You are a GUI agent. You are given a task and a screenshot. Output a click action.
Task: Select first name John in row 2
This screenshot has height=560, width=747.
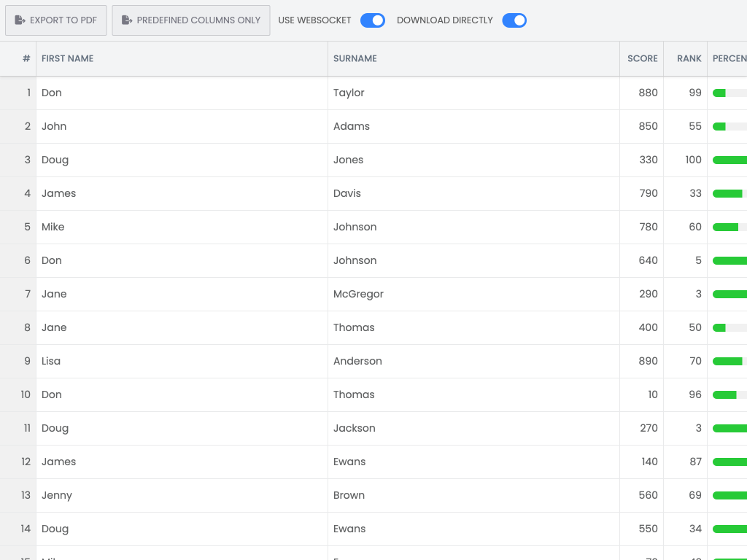(x=182, y=127)
